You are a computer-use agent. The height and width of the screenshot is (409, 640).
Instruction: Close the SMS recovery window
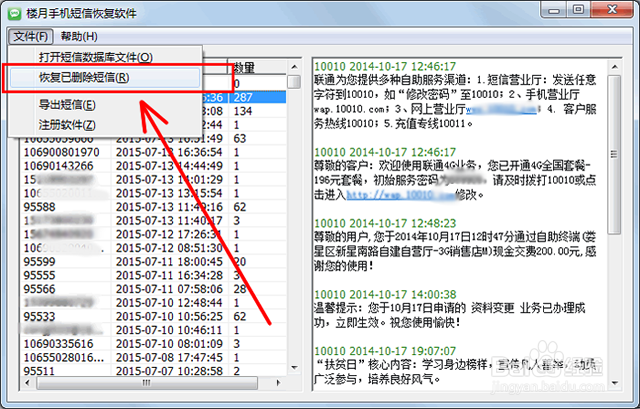(x=612, y=9)
